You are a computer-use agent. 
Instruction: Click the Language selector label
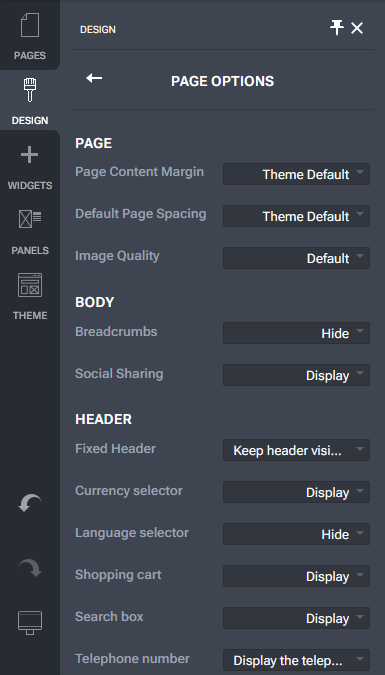click(132, 533)
